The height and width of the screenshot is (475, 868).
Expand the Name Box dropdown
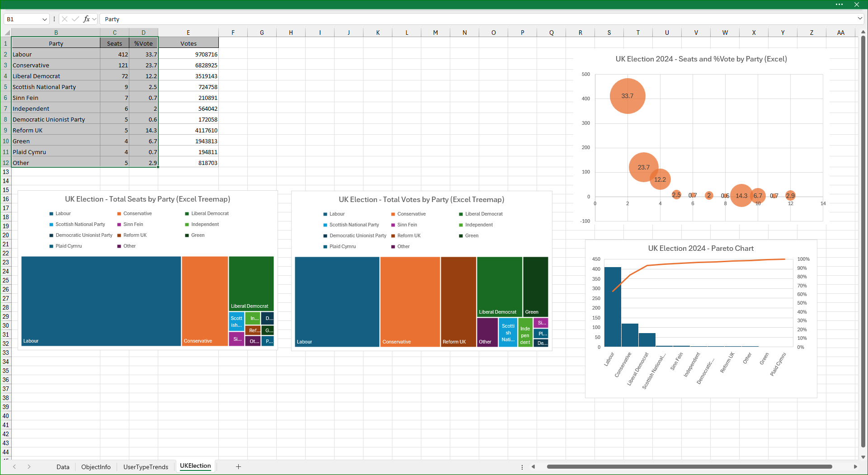point(44,19)
